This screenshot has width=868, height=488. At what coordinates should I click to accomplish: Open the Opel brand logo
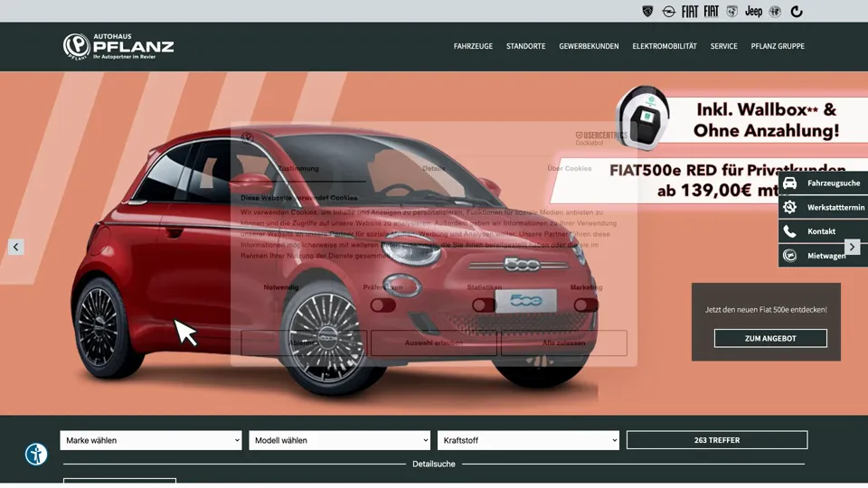tap(669, 12)
